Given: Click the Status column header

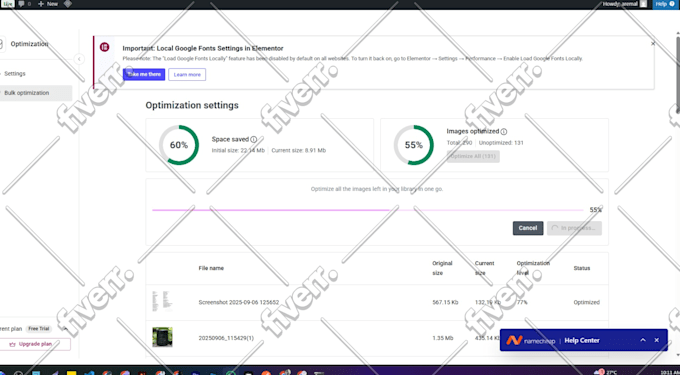Looking at the screenshot, I should click(582, 268).
